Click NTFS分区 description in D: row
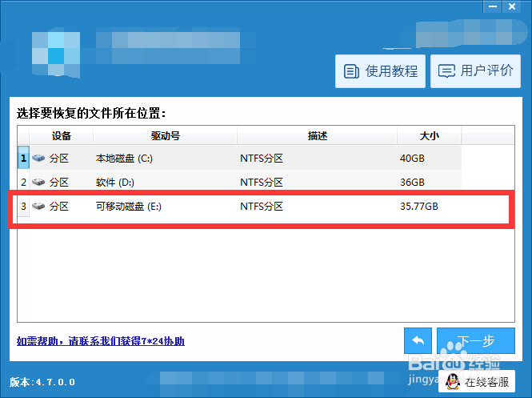The height and width of the screenshot is (398, 532). (262, 183)
